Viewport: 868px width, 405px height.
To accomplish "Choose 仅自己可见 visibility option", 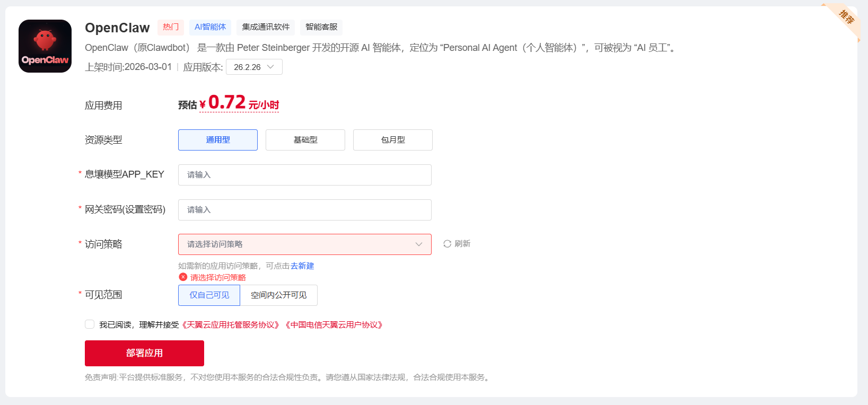I will click(209, 295).
